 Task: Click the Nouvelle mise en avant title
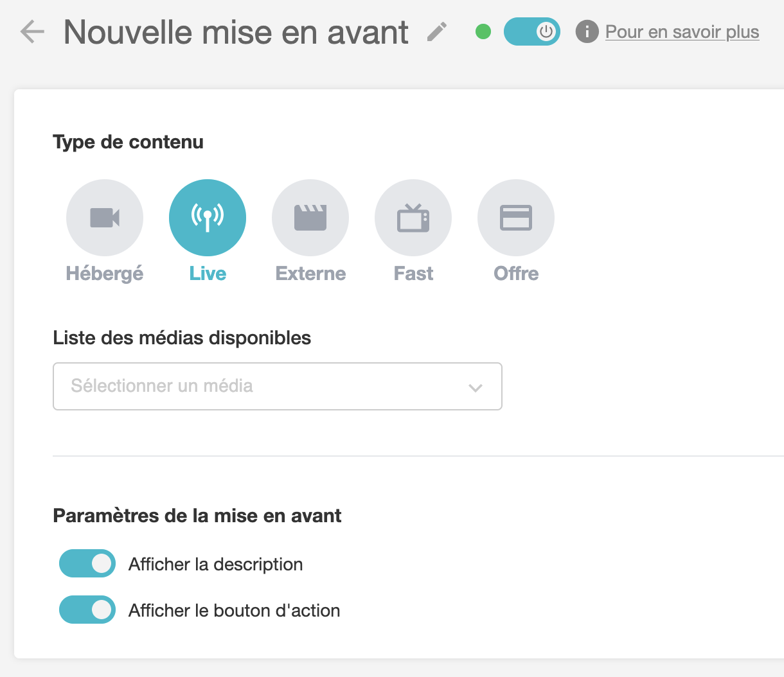(236, 32)
